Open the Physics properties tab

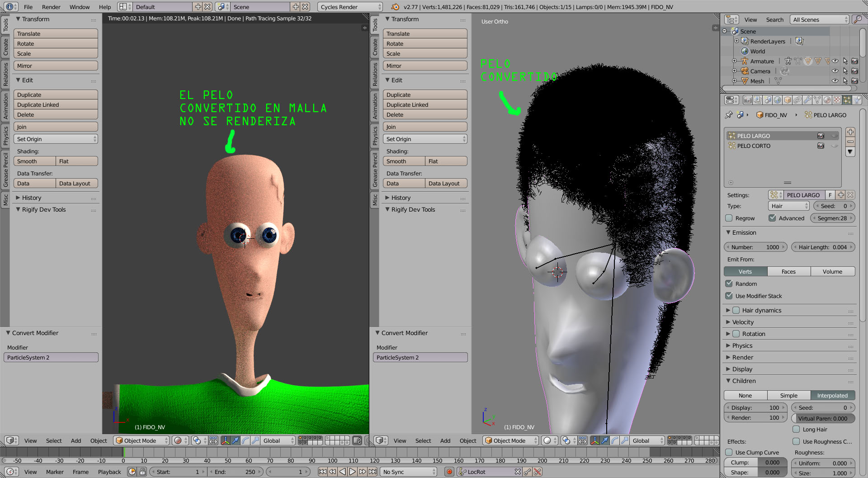tap(857, 100)
